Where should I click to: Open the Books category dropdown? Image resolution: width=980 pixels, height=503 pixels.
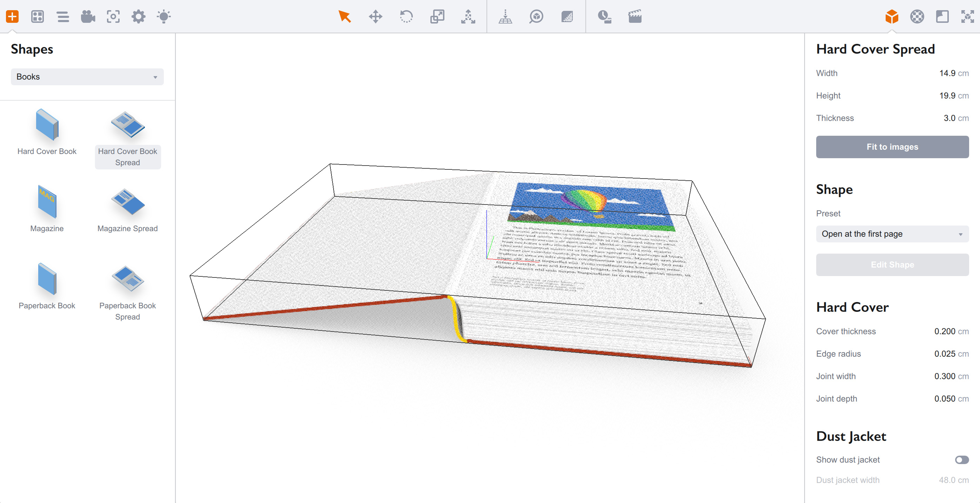(87, 76)
